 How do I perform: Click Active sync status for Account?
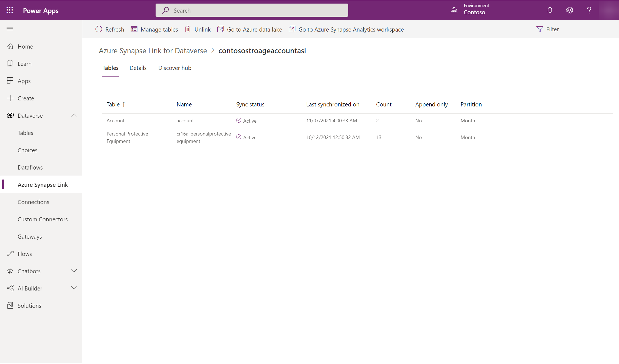click(x=246, y=120)
